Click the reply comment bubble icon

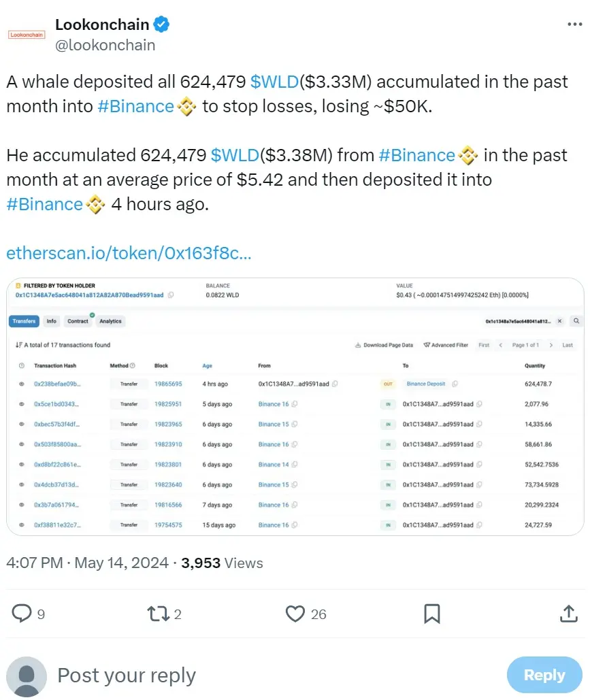[x=22, y=614]
